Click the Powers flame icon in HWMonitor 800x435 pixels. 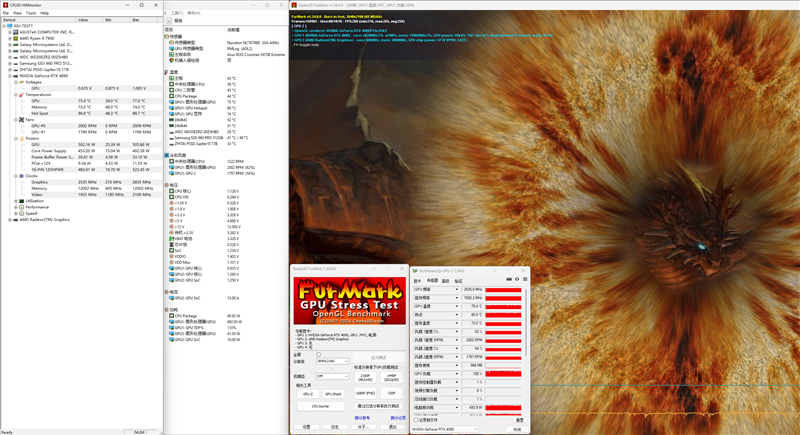click(x=21, y=138)
